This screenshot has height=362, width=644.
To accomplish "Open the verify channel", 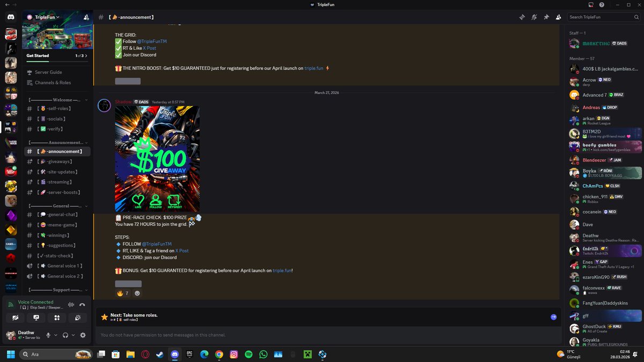I will pos(56,129).
